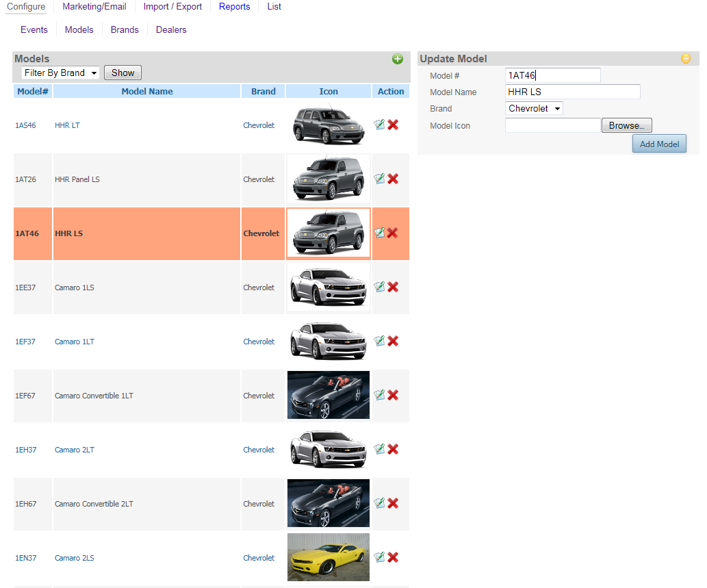This screenshot has width=707, height=588.
Task: Click the Add Model button
Action: point(658,144)
